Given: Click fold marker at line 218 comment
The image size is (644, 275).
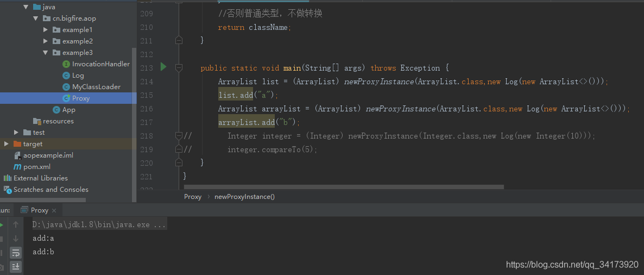Looking at the screenshot, I should (x=179, y=136).
